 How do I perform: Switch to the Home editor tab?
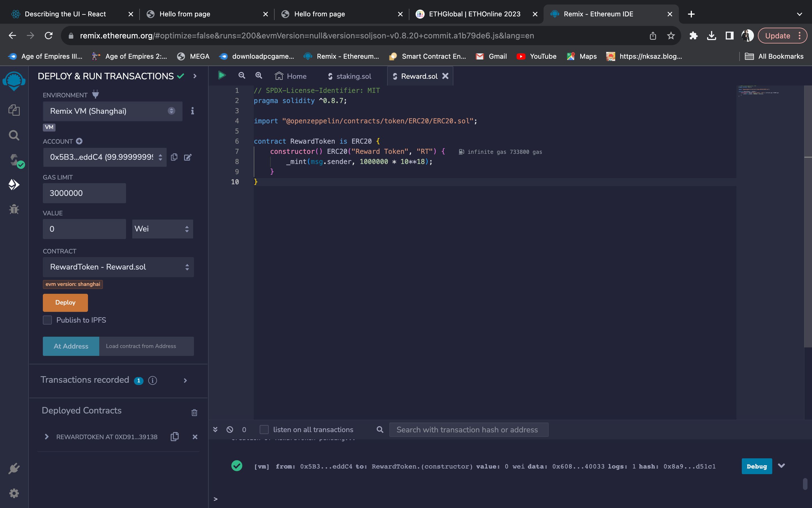291,76
